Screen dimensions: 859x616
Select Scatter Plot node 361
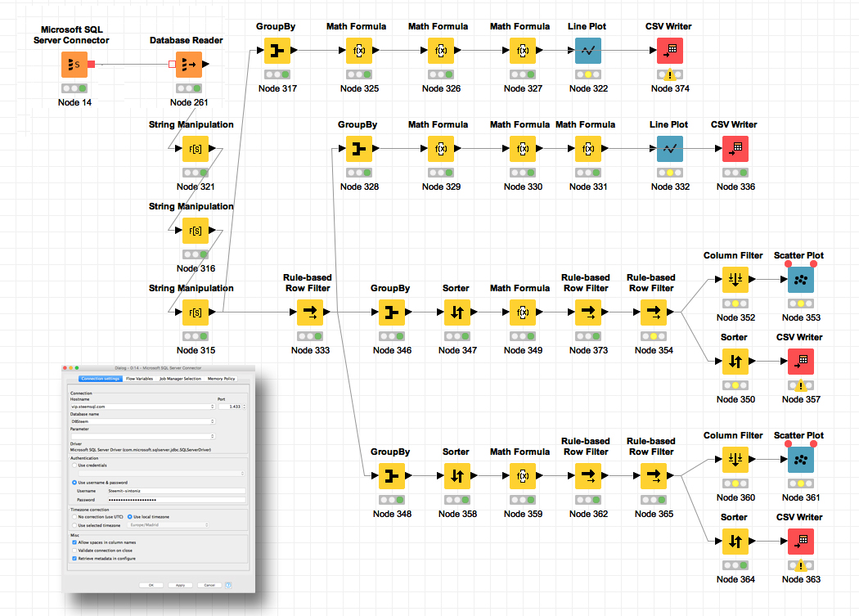pyautogui.click(x=801, y=459)
